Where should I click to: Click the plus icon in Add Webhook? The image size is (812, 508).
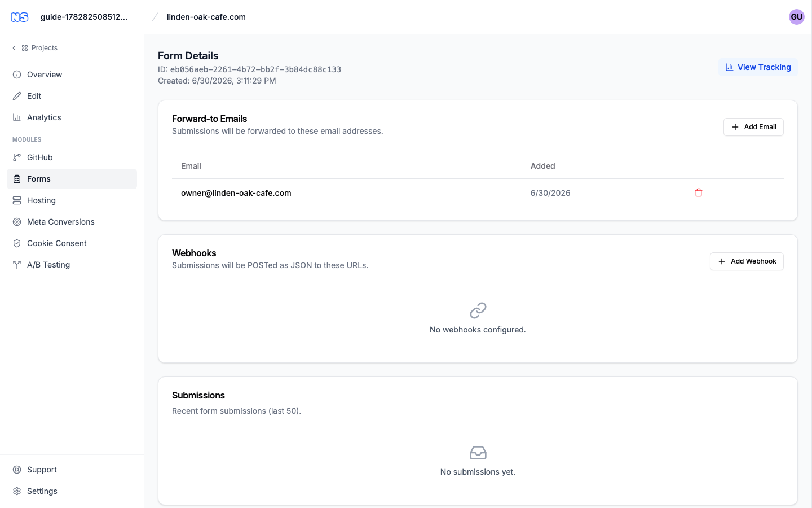coord(722,261)
